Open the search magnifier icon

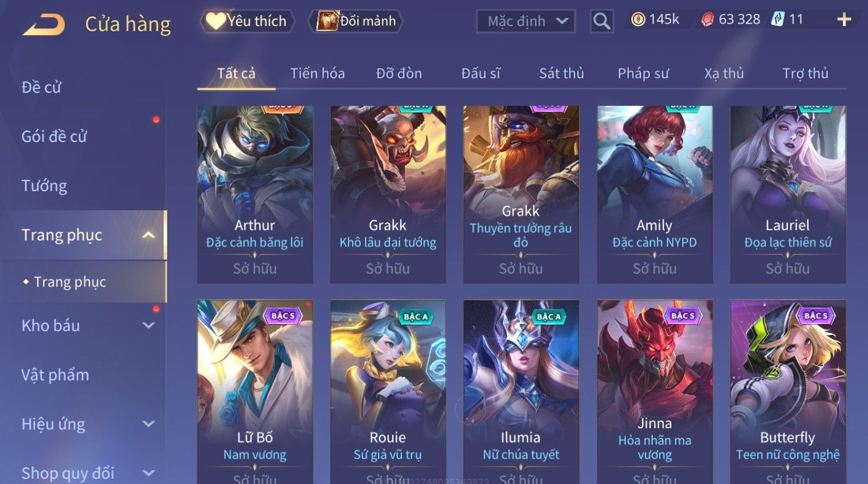pyautogui.click(x=601, y=21)
